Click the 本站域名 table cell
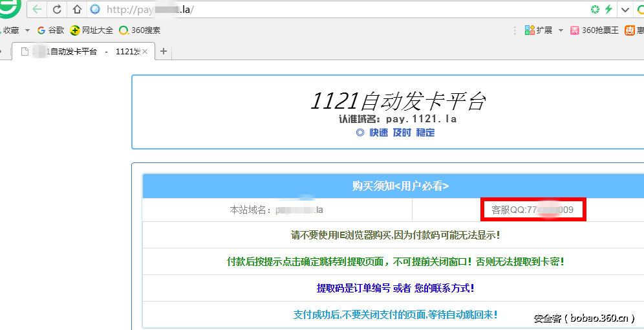Image resolution: width=644 pixels, height=330 pixels. [x=277, y=210]
